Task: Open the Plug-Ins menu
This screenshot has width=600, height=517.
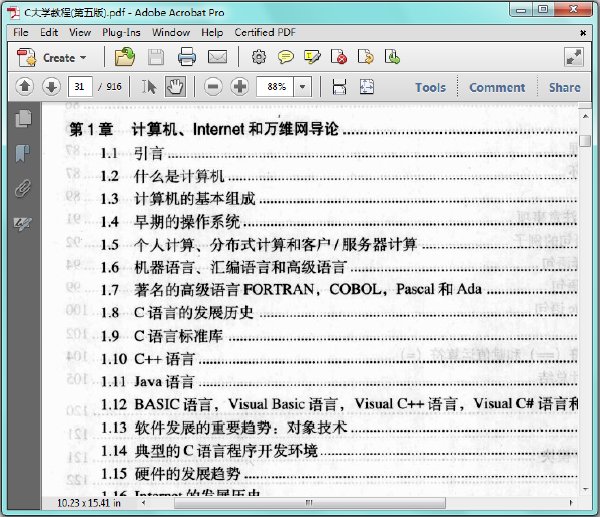Action: (121, 33)
